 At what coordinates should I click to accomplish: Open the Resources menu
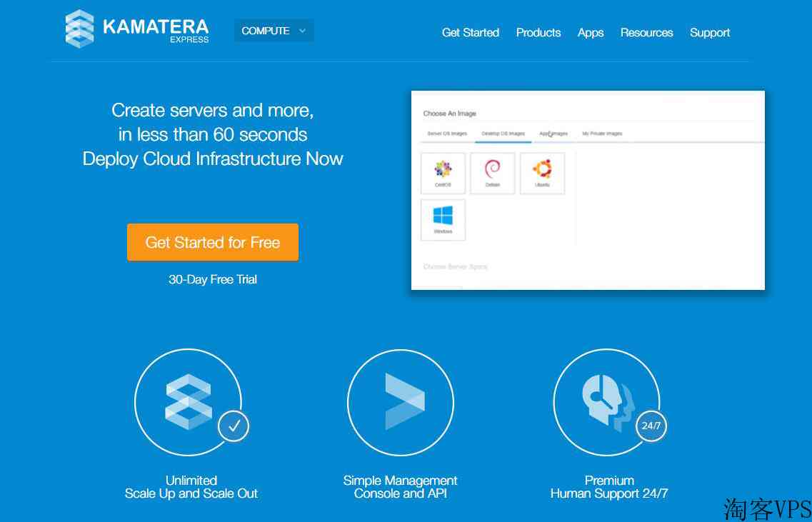coord(647,33)
